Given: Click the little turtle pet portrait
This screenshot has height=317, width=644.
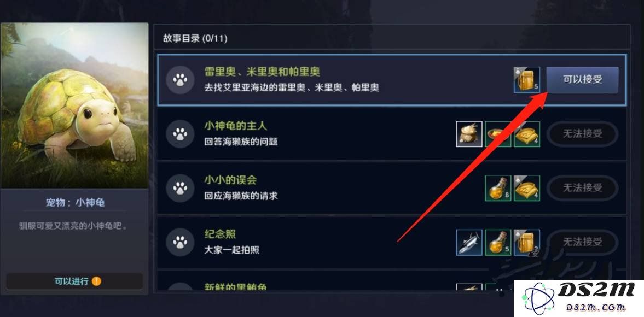Looking at the screenshot, I should [74, 105].
